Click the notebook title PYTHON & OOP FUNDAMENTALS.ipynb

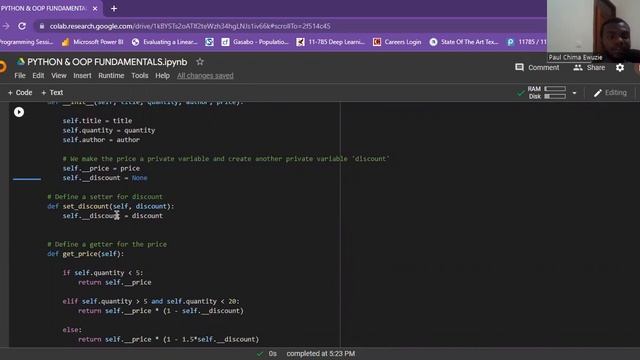(107, 62)
